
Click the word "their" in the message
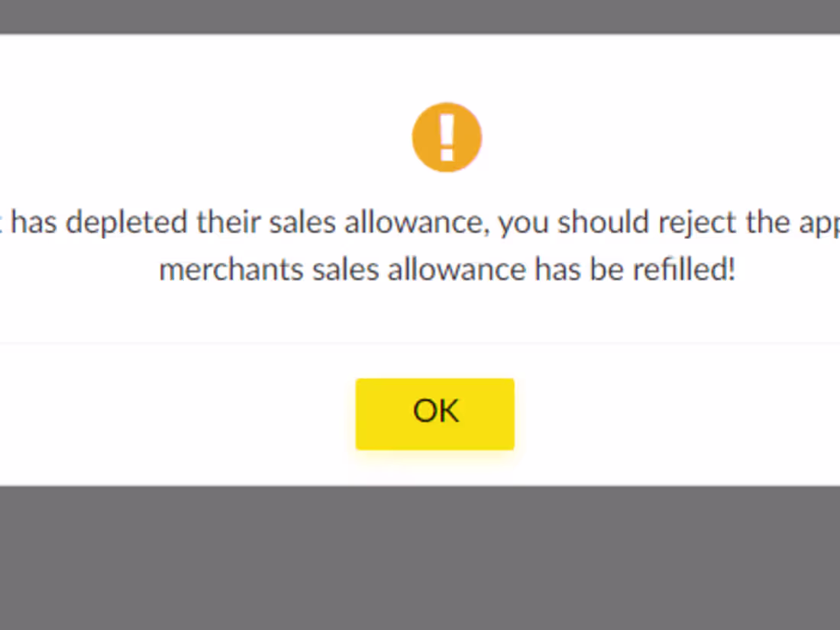(228, 223)
